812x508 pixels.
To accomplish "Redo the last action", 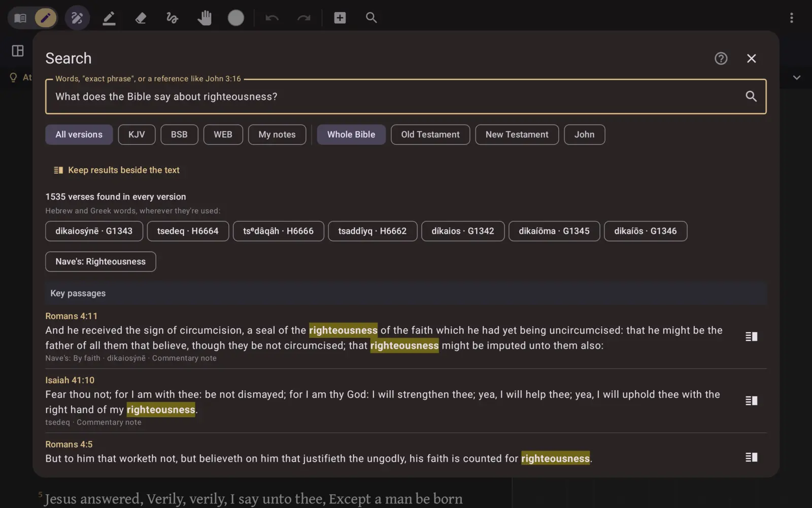I will tap(303, 18).
